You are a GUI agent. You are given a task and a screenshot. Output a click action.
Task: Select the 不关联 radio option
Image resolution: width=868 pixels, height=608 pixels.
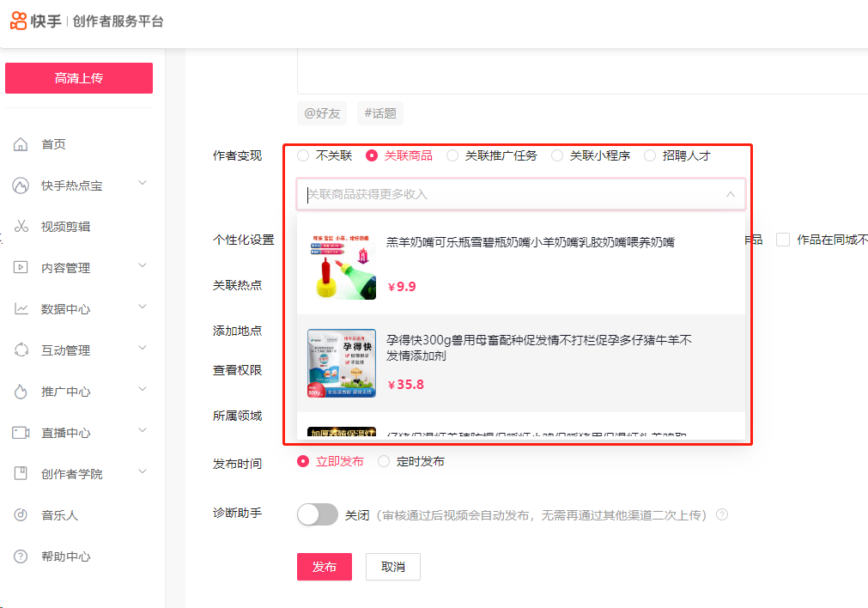(303, 155)
